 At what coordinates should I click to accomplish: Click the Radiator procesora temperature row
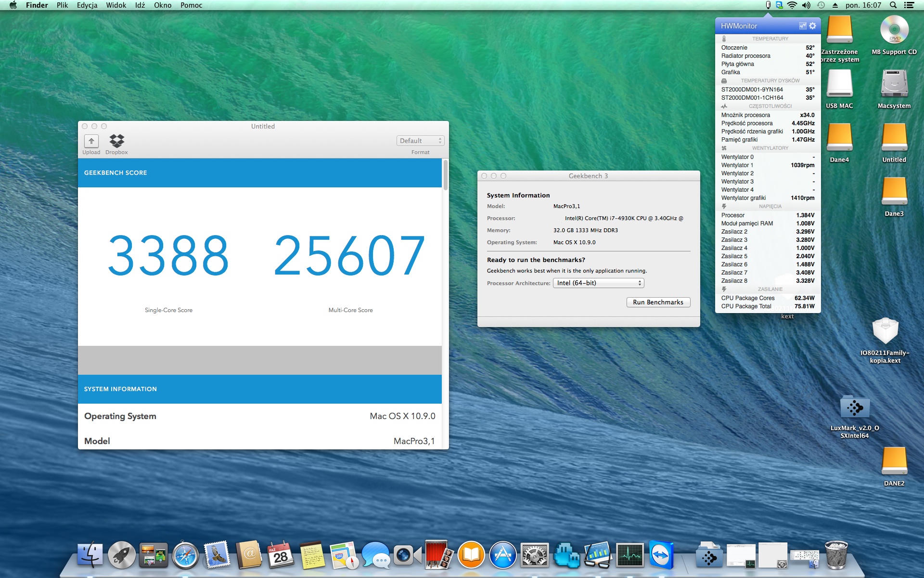coord(768,56)
